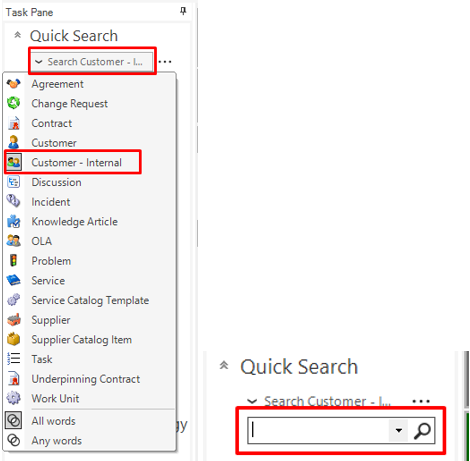Collapse the Quick Search section in the Task Pane

click(17, 35)
